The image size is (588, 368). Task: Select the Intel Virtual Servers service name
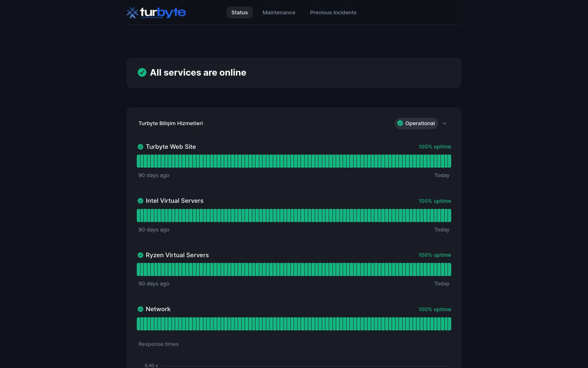[174, 201]
